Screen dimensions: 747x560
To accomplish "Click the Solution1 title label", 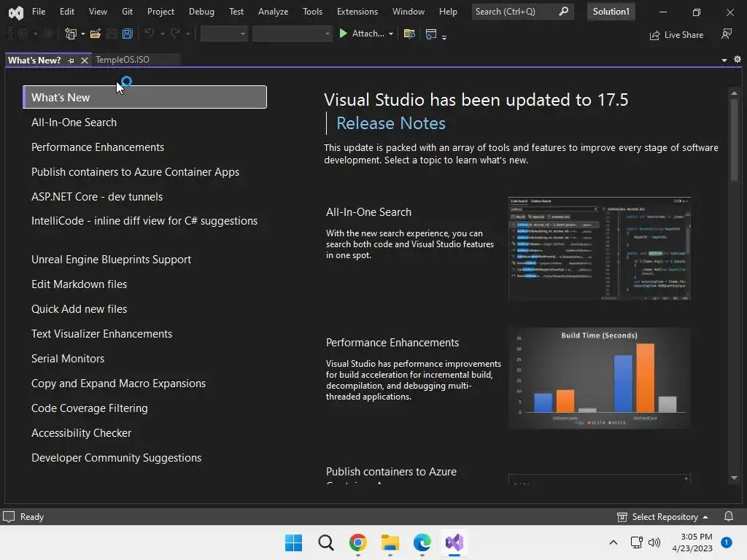I will click(x=611, y=12).
